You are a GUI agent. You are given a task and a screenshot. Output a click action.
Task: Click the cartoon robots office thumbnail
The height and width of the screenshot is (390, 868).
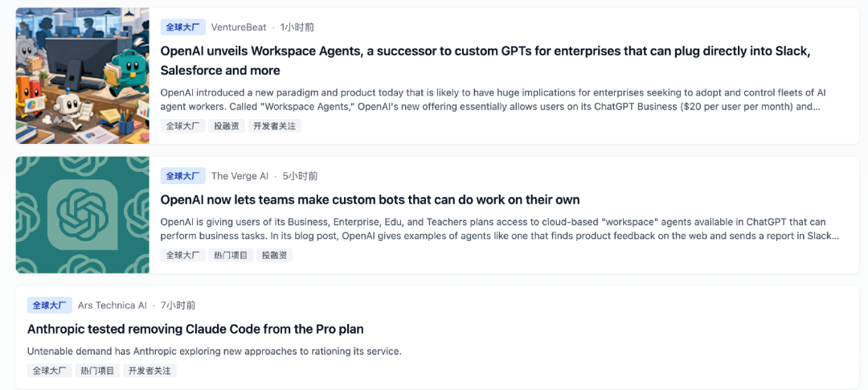point(82,76)
